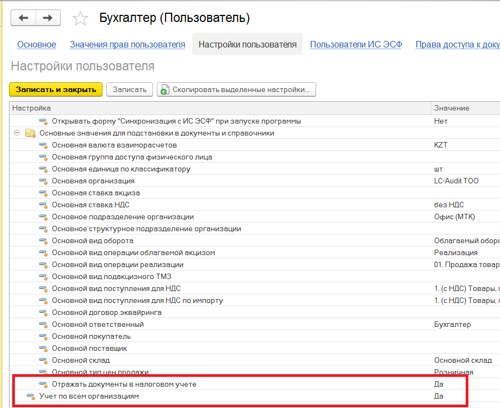
Task: Click icon next to Отражать документы в налоговом учете
Action: (x=43, y=384)
